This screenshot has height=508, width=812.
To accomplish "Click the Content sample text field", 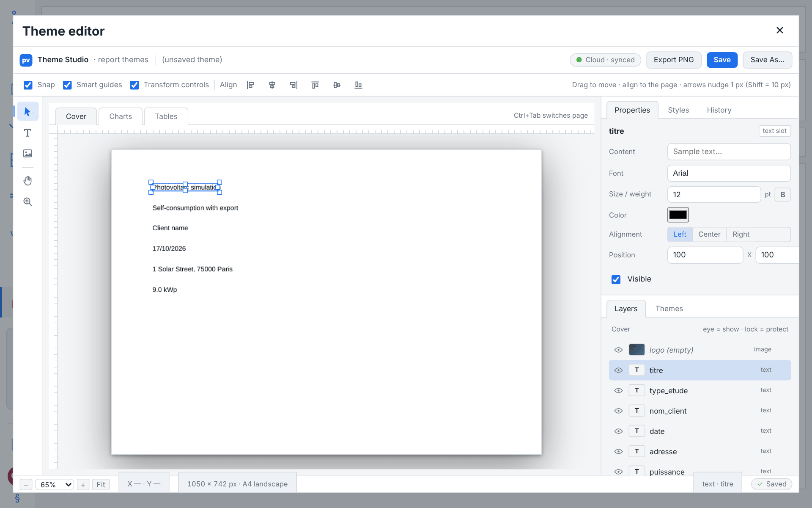I will pos(729,152).
